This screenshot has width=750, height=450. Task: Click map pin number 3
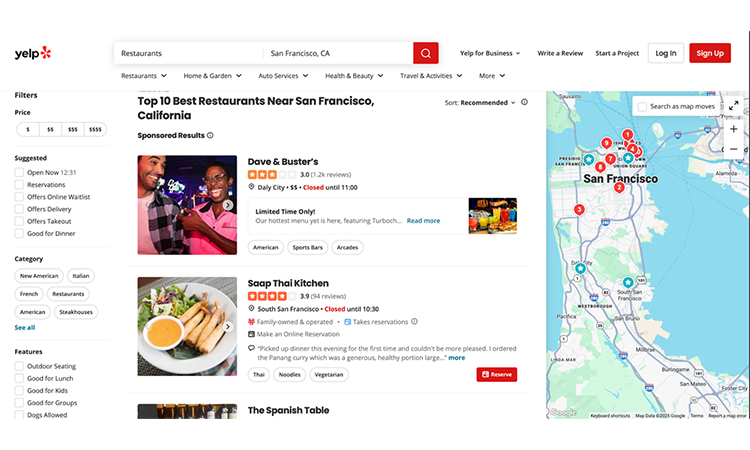point(579,209)
